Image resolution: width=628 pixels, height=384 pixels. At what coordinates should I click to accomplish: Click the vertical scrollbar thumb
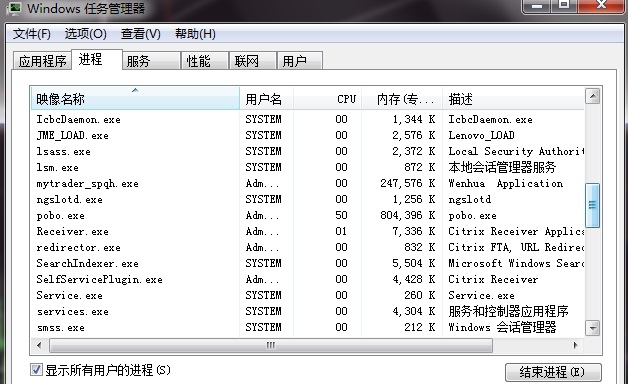pyautogui.click(x=592, y=205)
